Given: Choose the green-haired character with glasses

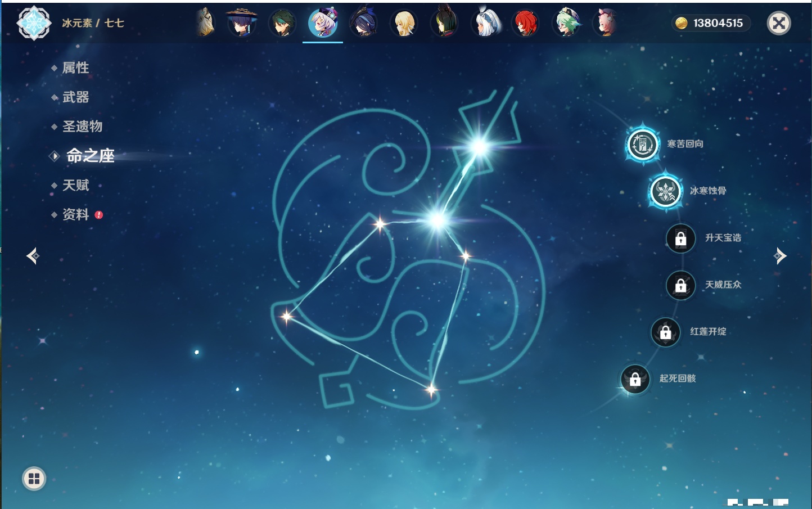Looking at the screenshot, I should pos(566,23).
